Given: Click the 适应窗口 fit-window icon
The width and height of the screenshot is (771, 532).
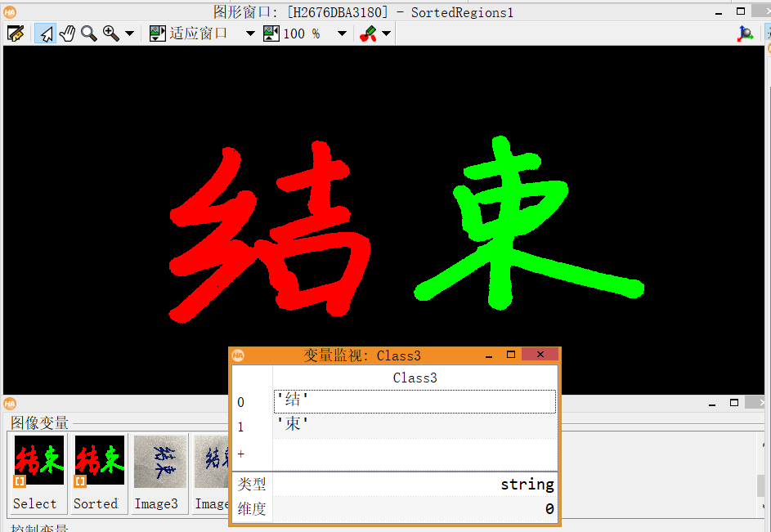Looking at the screenshot, I should (158, 34).
